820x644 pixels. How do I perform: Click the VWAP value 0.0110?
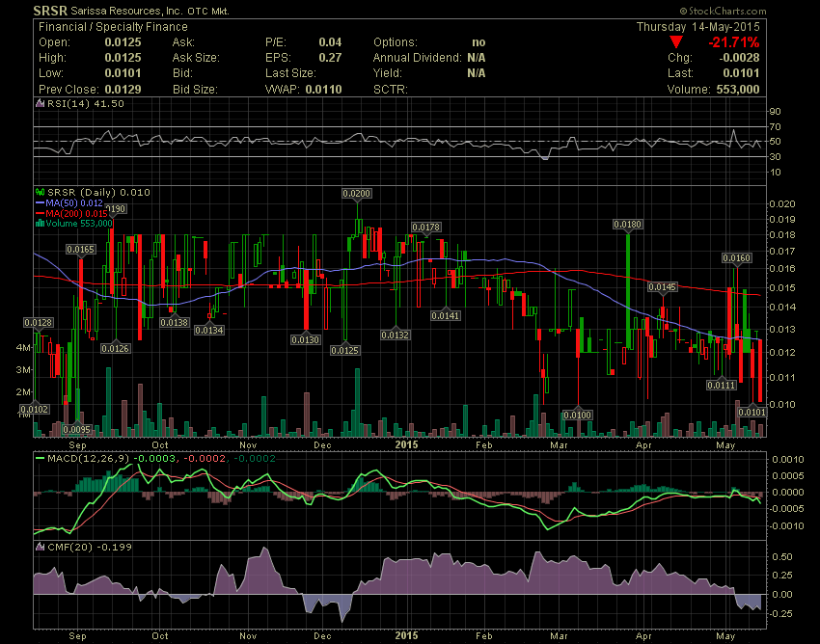click(324, 90)
